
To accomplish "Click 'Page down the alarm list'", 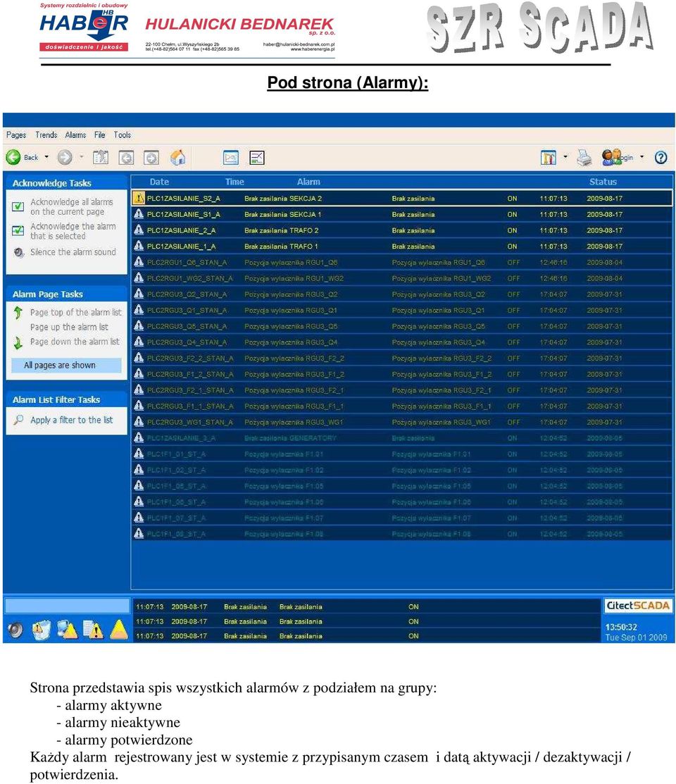I will coord(75,342).
